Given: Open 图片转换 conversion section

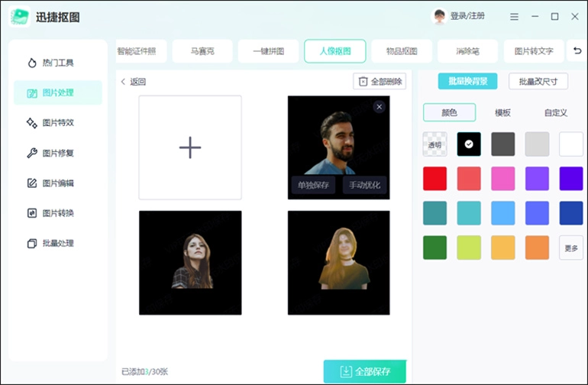Looking at the screenshot, I should pyautogui.click(x=57, y=213).
